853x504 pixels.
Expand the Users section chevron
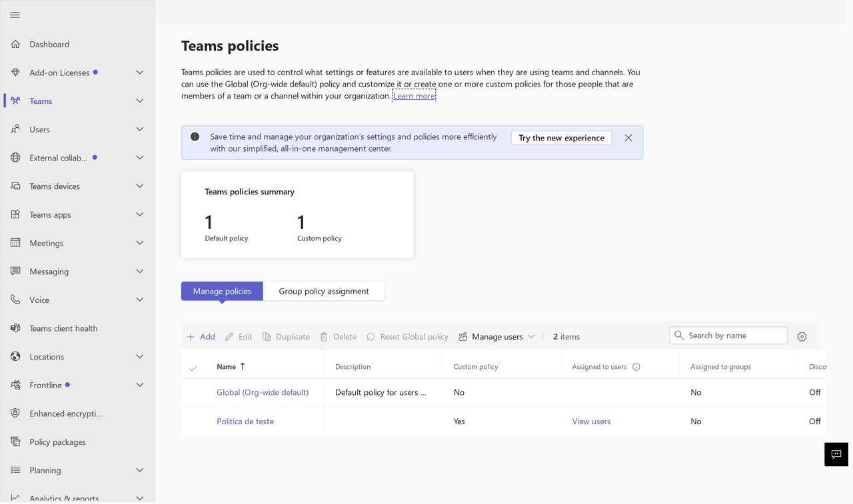(x=140, y=129)
